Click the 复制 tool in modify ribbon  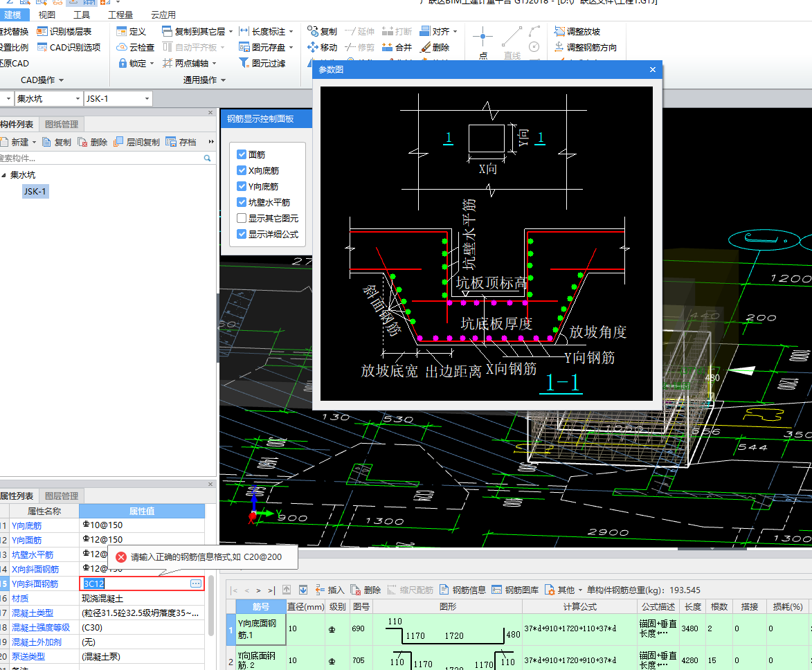point(322,32)
